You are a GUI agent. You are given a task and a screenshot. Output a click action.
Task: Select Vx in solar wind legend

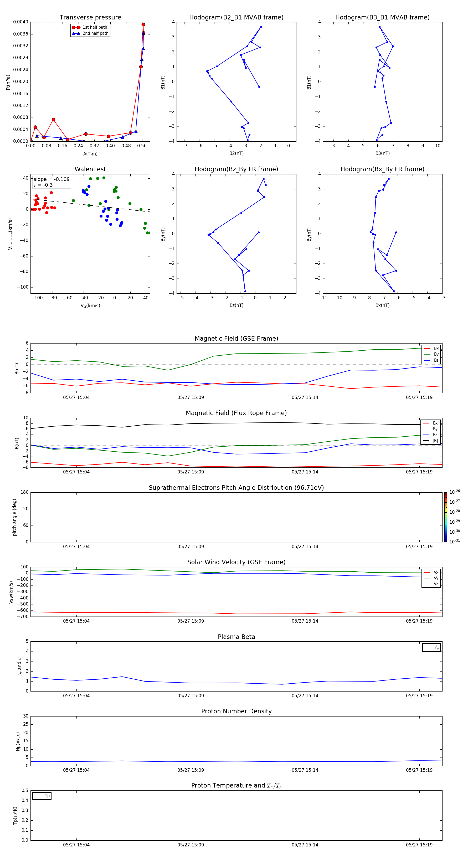coord(431,572)
